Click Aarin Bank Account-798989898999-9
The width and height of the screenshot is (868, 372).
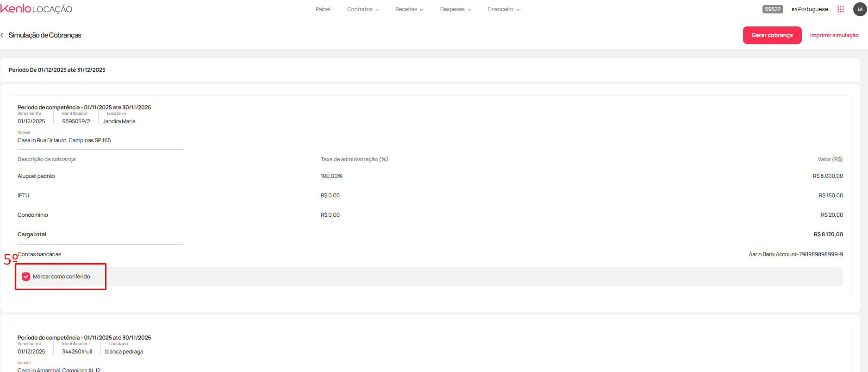[796, 254]
